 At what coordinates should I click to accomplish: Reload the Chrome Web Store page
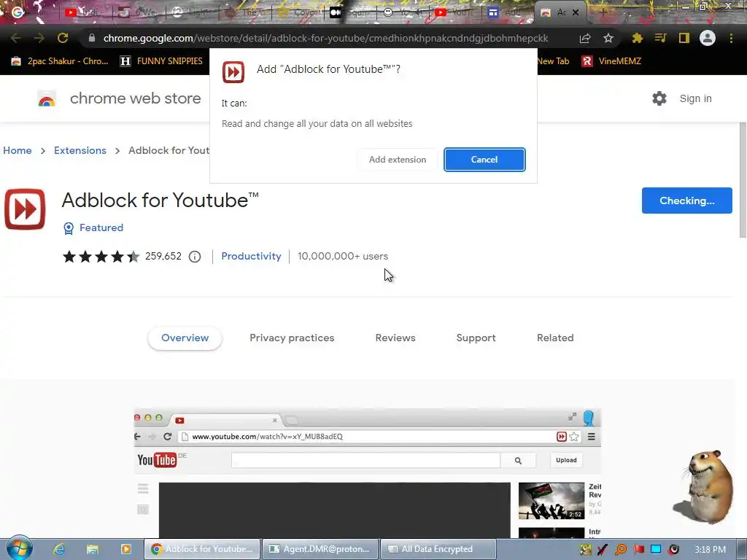tap(63, 38)
